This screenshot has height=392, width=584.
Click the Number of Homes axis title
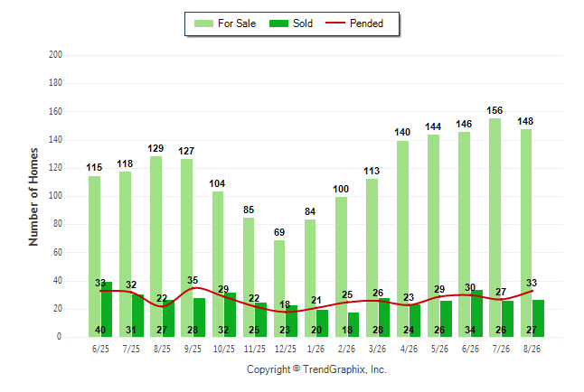(33, 197)
